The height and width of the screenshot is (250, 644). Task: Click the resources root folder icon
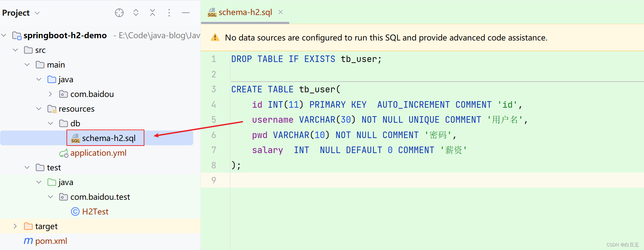tap(52, 109)
